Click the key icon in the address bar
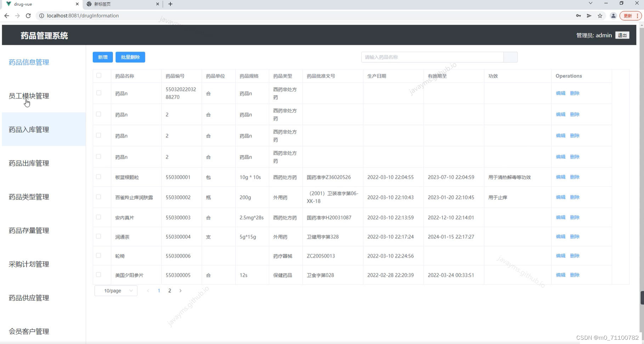This screenshot has width=644, height=344. [x=578, y=16]
